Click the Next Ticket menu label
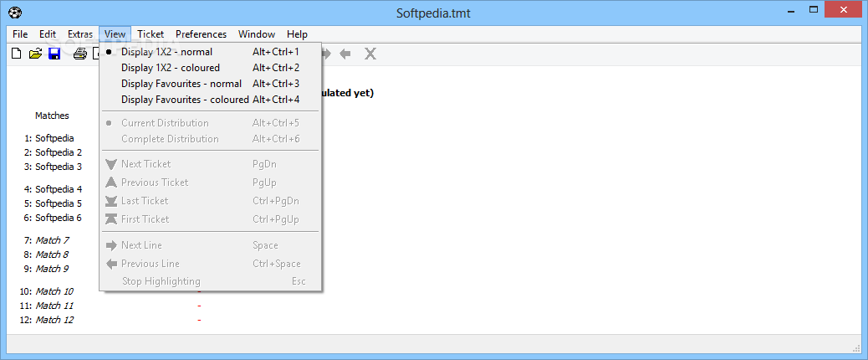 click(x=146, y=164)
